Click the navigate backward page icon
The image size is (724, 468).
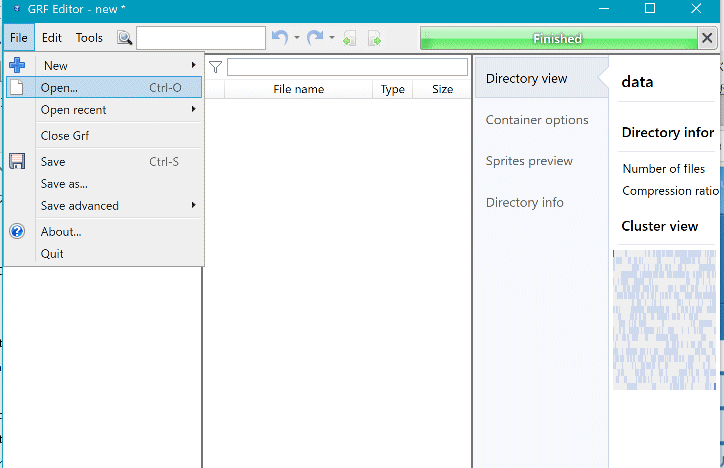pyautogui.click(x=350, y=38)
